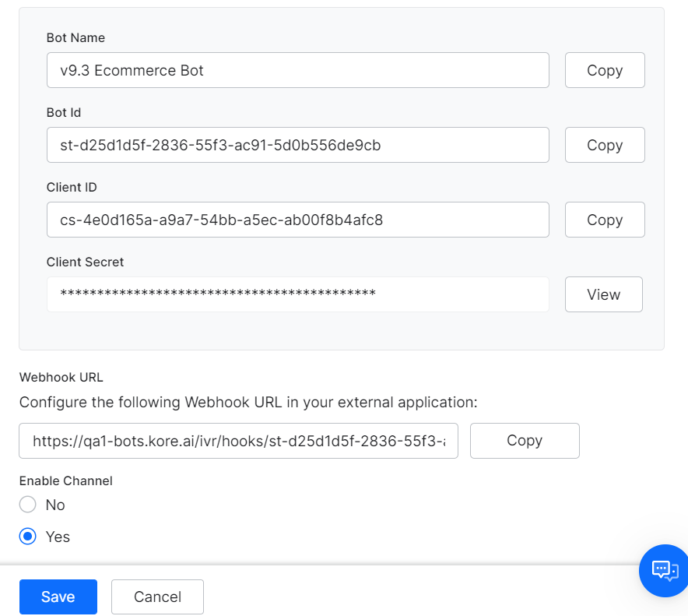Click the masked Client Secret field

click(x=297, y=294)
